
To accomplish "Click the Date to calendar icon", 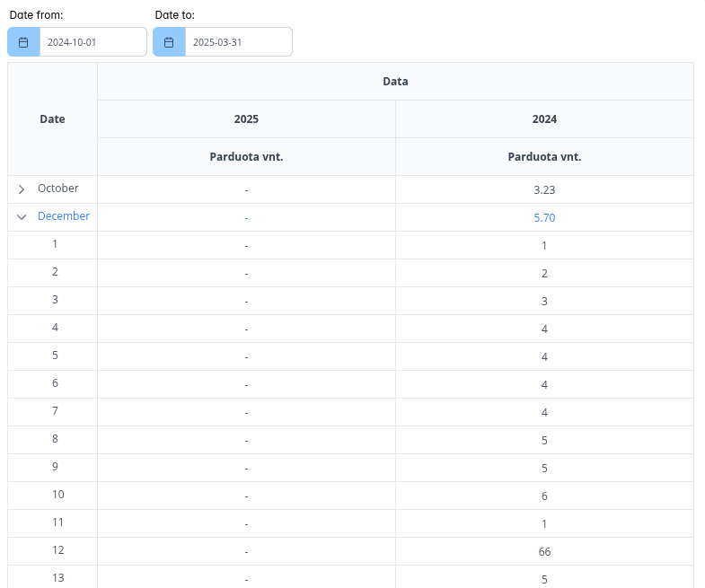I will (x=169, y=42).
